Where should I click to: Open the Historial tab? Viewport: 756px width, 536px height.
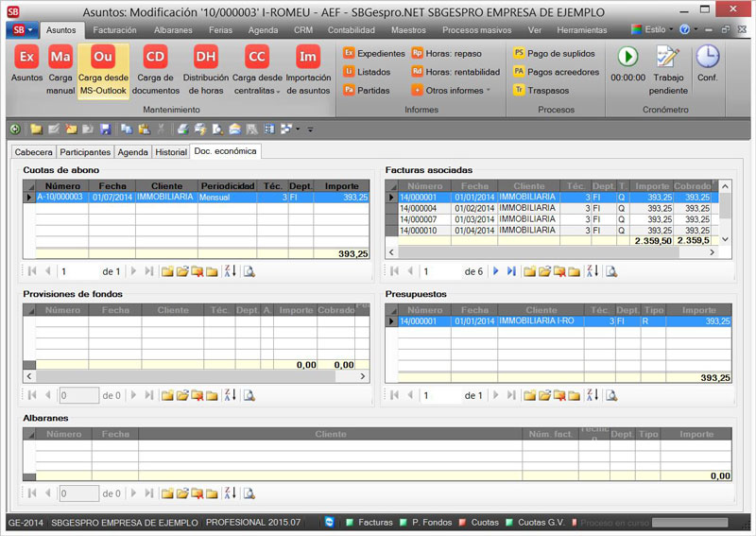170,152
